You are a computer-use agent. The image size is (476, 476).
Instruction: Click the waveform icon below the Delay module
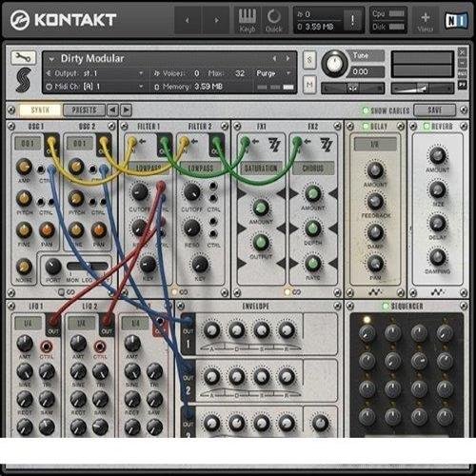(x=375, y=292)
